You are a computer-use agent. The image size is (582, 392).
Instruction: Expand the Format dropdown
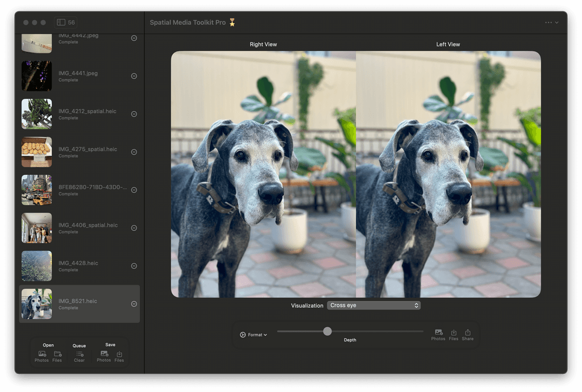pos(254,335)
